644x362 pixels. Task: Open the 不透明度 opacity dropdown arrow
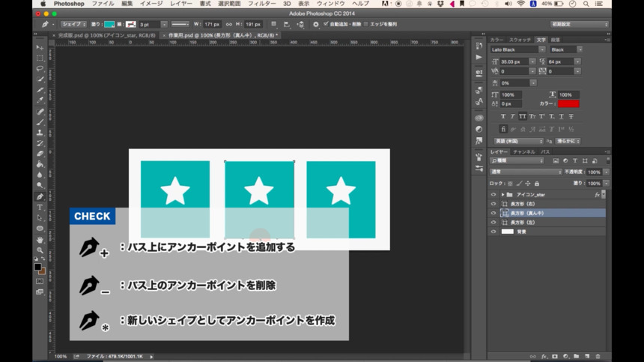[x=607, y=172]
